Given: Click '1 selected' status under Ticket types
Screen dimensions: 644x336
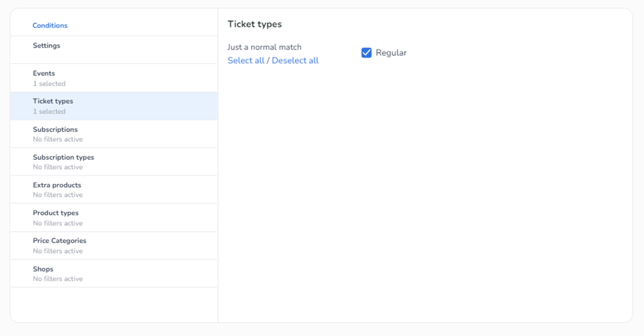Looking at the screenshot, I should (49, 112).
